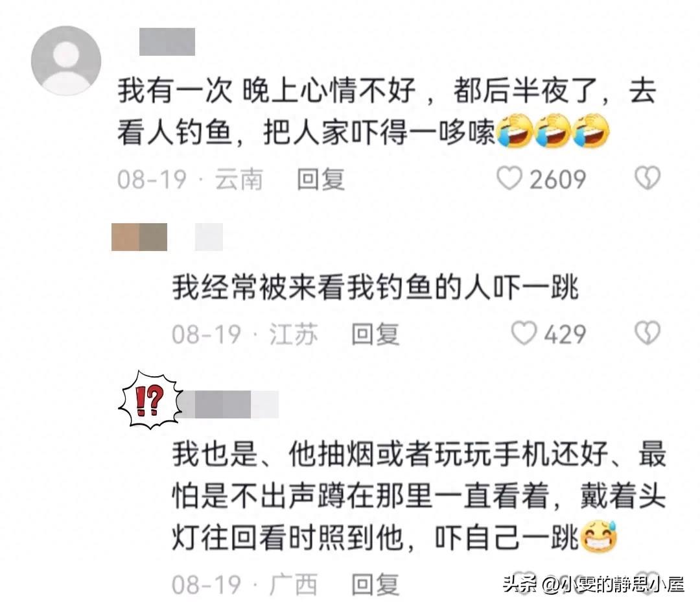Select the comment text about 钓鱼的人吓一跳
This screenshot has width=700, height=609.
point(375,287)
